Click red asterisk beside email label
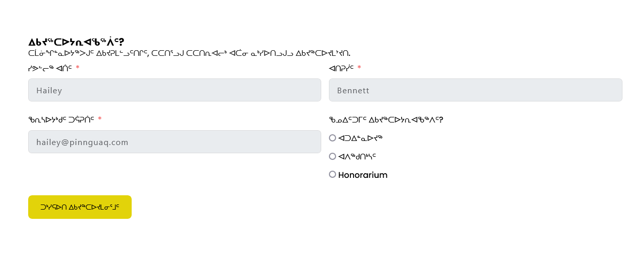This screenshot has width=644, height=266. [100, 119]
